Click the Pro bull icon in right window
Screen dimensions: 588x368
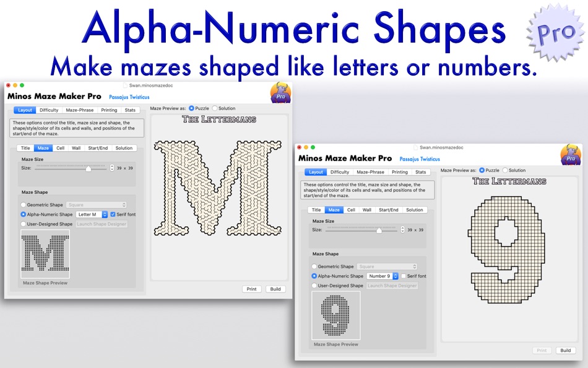tap(571, 155)
